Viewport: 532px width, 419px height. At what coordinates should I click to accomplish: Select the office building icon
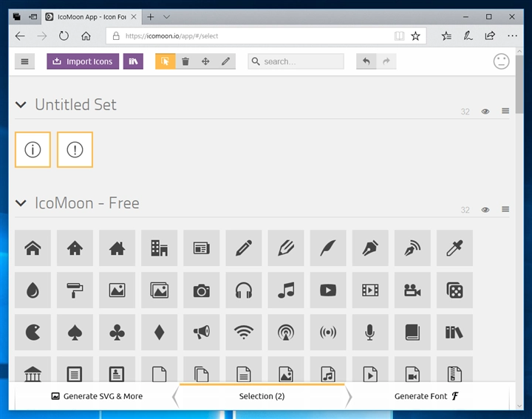click(x=159, y=248)
